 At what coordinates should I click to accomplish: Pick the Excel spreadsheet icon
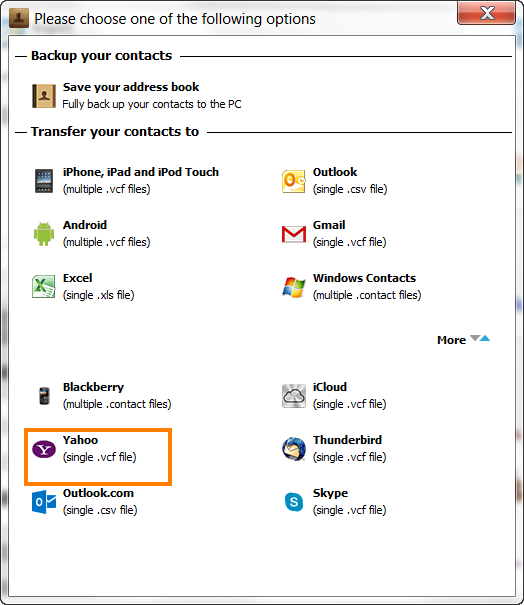(44, 286)
